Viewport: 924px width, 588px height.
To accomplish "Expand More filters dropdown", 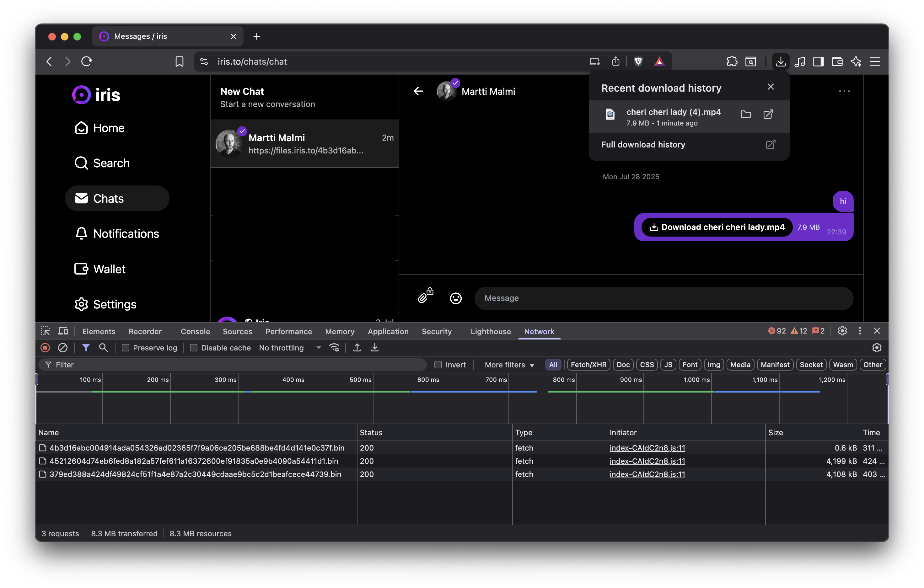I will (x=509, y=364).
